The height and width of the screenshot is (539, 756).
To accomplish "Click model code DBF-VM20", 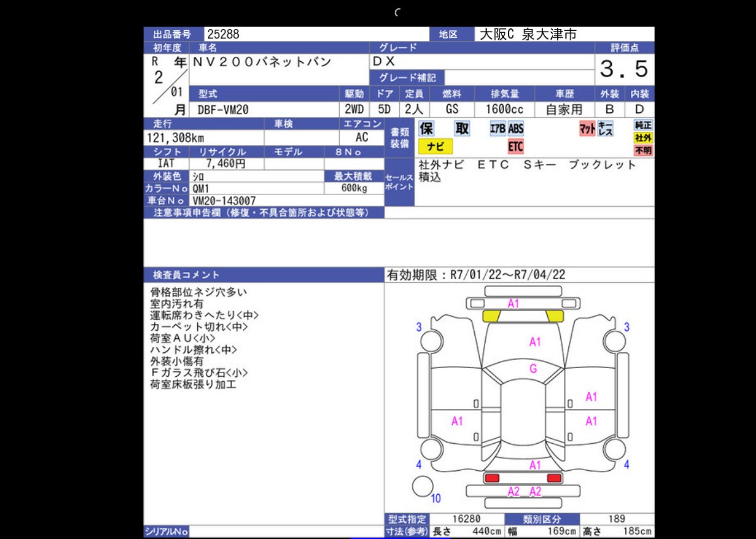I will coord(223,110).
